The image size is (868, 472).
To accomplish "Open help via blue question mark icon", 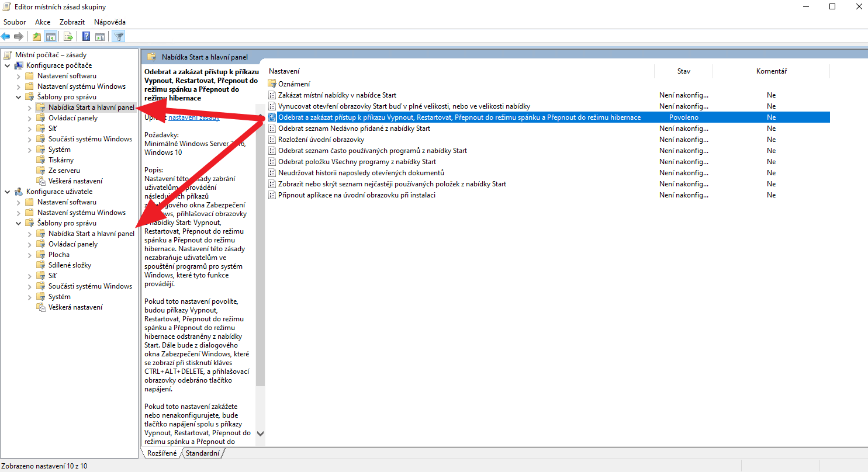I will [86, 37].
